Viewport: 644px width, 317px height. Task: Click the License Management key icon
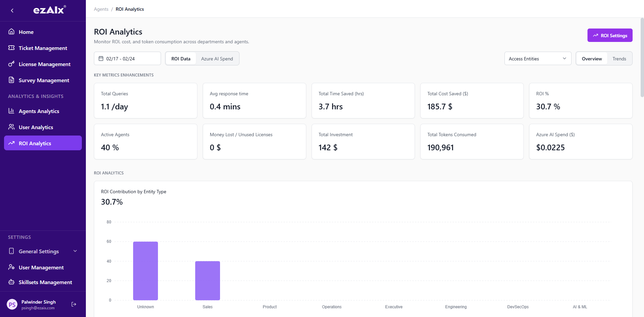tap(12, 64)
